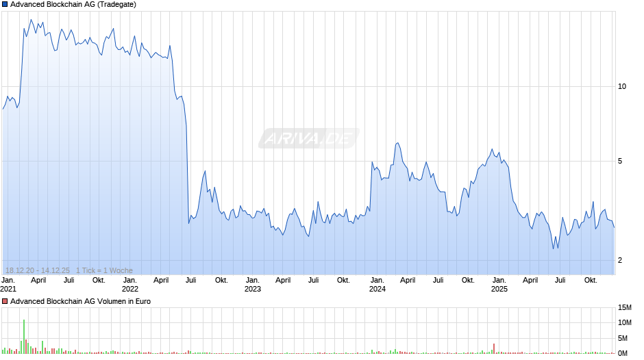The width and height of the screenshot is (644, 360).
Task: Click the 'Advanced Blockchain AG Volumen in Euro' label
Action: click(x=81, y=301)
